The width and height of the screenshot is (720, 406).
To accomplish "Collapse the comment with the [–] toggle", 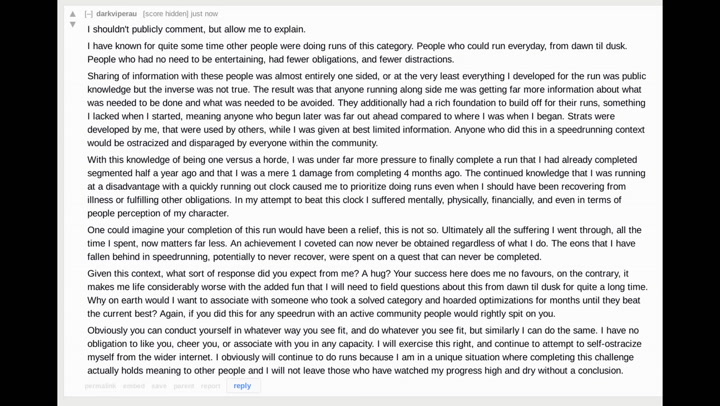I will [89, 14].
